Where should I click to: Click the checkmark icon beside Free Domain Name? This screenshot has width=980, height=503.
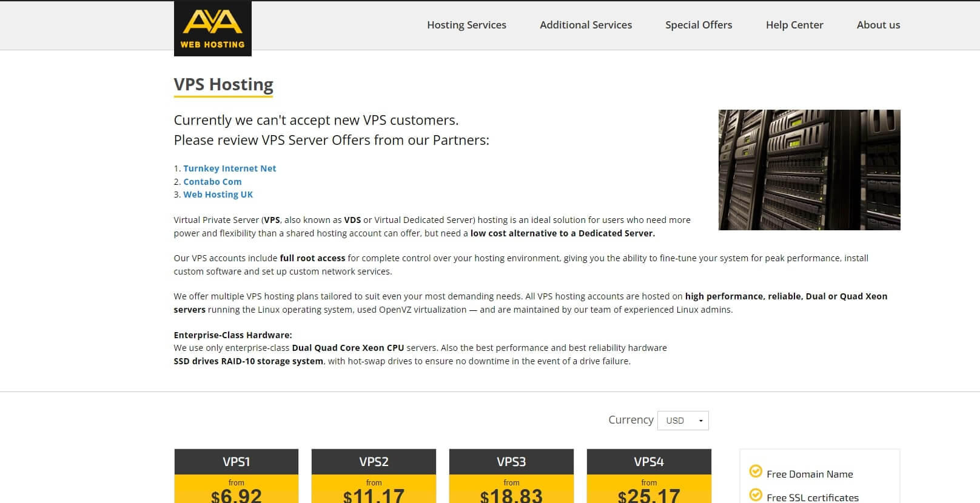click(756, 471)
